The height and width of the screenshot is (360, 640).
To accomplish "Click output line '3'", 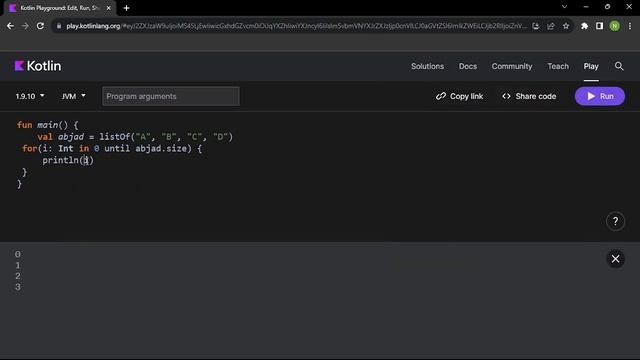I will coord(18,287).
